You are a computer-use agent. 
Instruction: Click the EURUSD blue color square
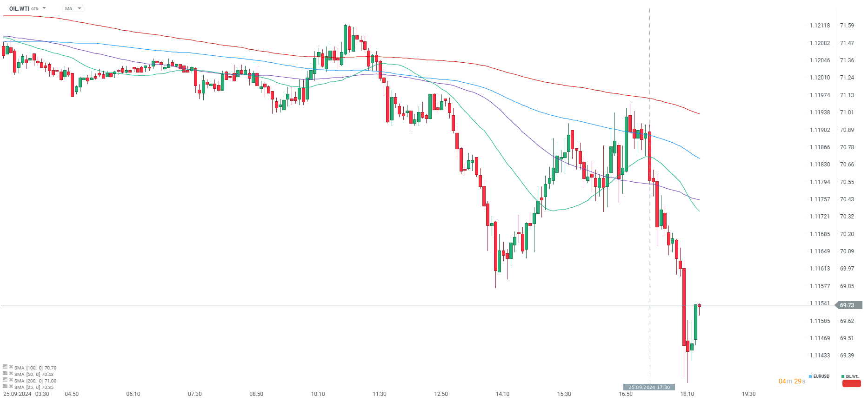(x=810, y=376)
